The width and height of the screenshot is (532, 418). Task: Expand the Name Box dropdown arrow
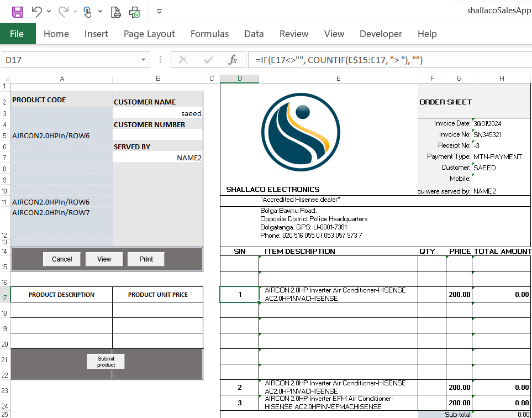coord(143,60)
